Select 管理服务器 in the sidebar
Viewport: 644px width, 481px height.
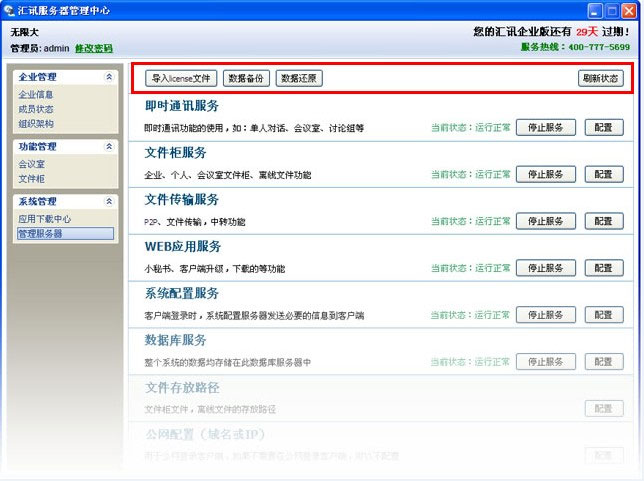(40, 234)
